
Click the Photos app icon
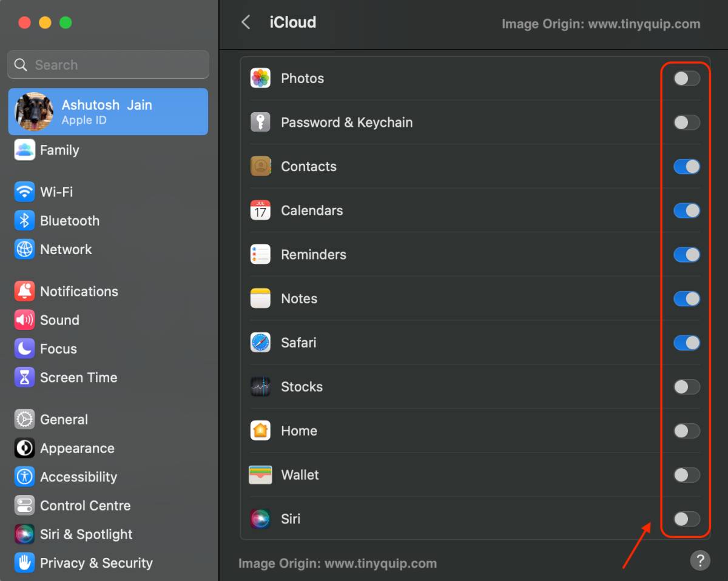coord(260,78)
